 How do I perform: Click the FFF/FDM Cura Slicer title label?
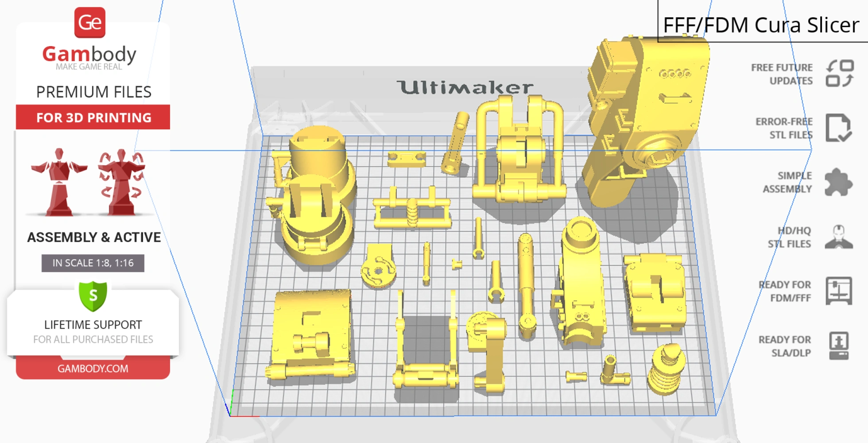click(761, 25)
